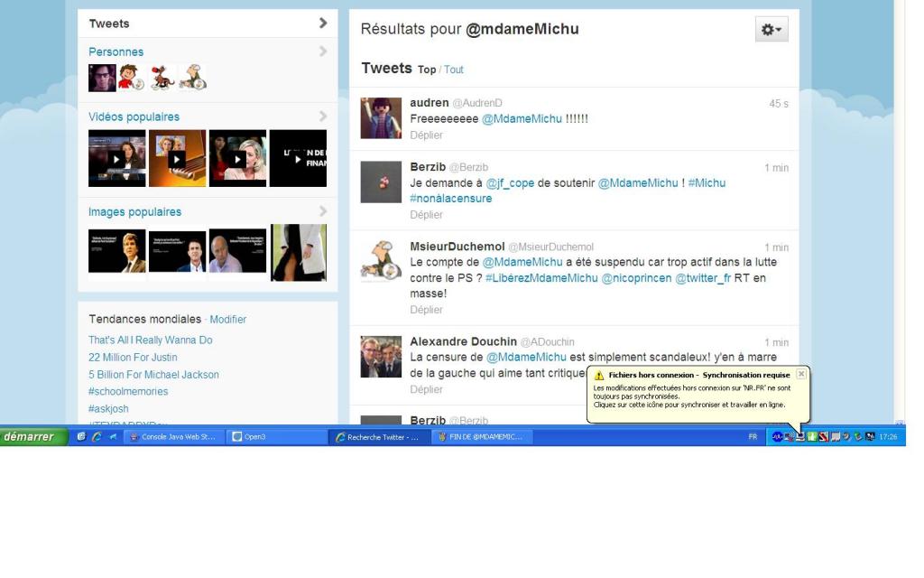The image size is (924, 578).
Task: Close the offline files notification balloon
Action: click(801, 374)
